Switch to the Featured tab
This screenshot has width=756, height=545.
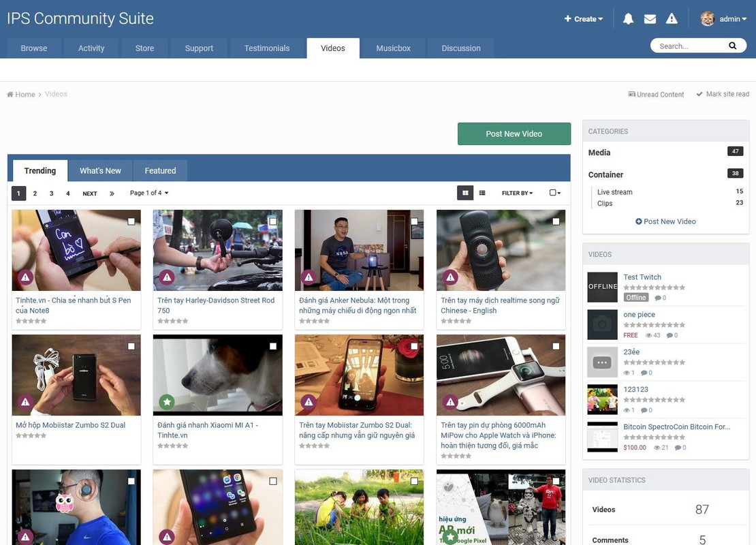(x=160, y=171)
